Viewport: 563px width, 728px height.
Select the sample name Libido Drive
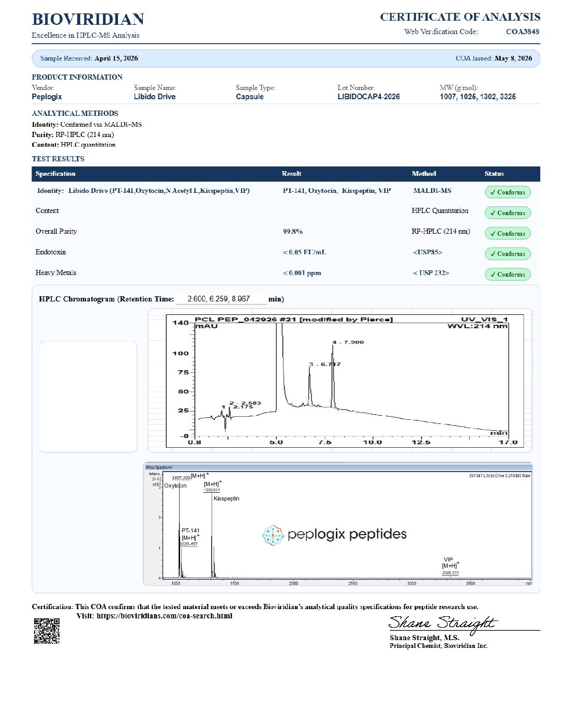[155, 97]
